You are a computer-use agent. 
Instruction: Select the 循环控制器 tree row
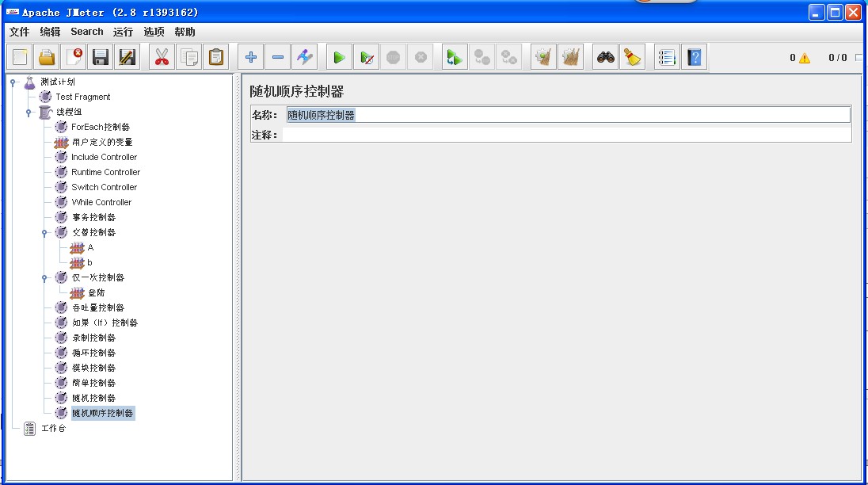(x=93, y=353)
